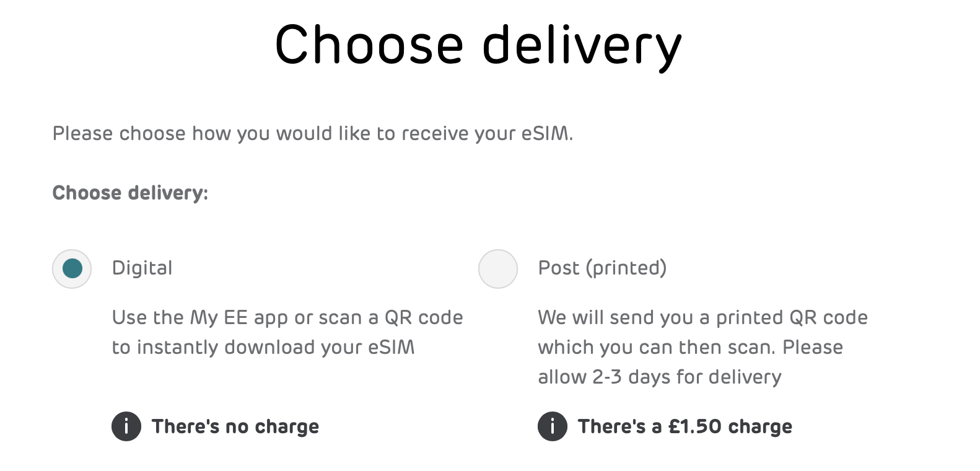This screenshot has width=980, height=471.
Task: Click the "Choose delivery:" bold field label
Action: point(131,193)
